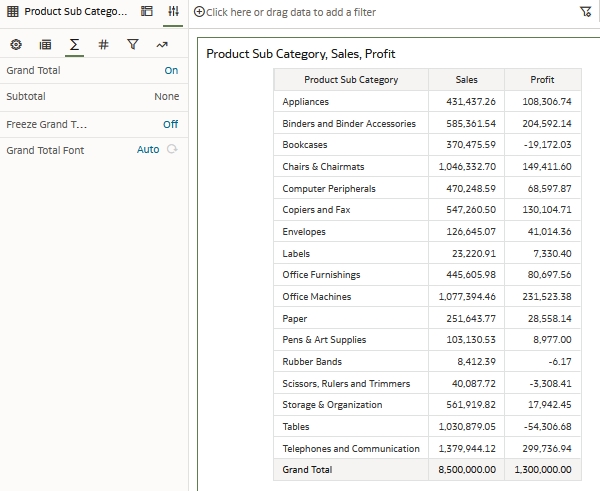The image size is (600, 491).
Task: Click the Profit column header
Action: click(542, 80)
